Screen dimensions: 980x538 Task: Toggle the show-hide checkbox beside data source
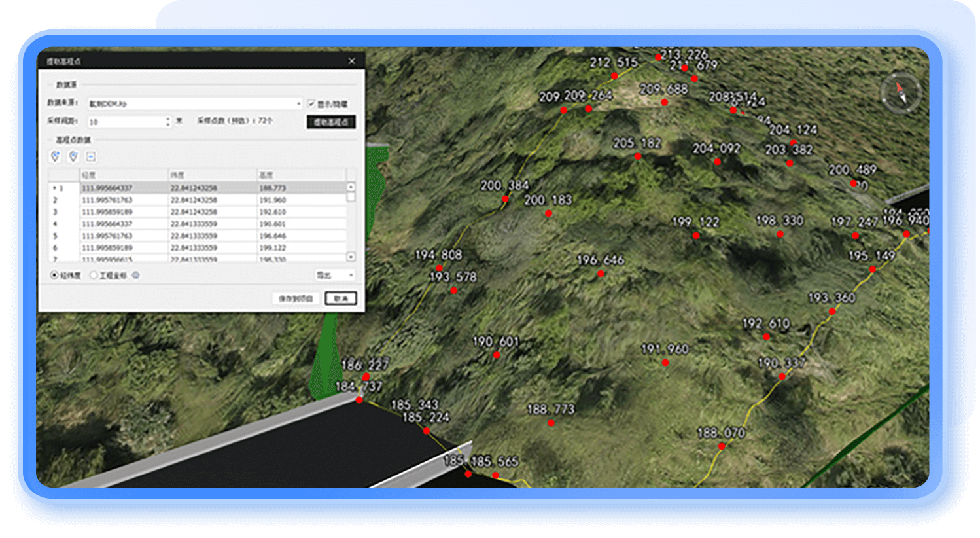coord(311,104)
